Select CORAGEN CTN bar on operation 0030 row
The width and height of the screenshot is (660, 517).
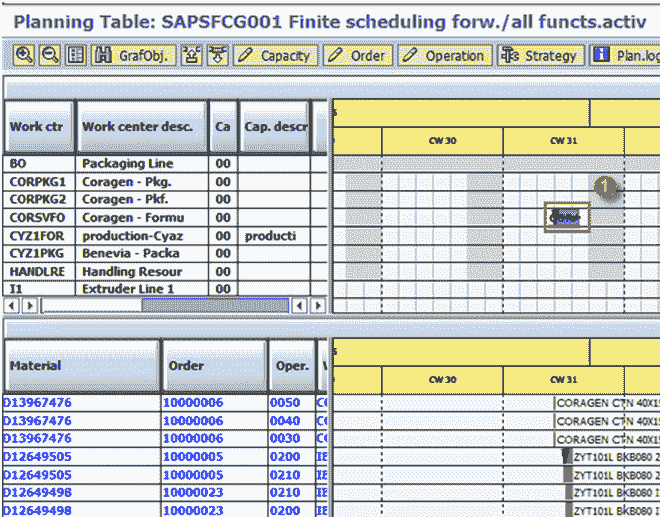click(x=607, y=440)
